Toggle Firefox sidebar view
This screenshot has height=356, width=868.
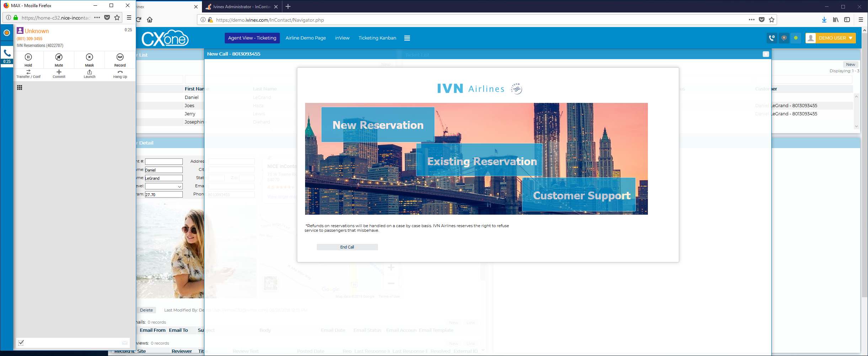pos(847,20)
